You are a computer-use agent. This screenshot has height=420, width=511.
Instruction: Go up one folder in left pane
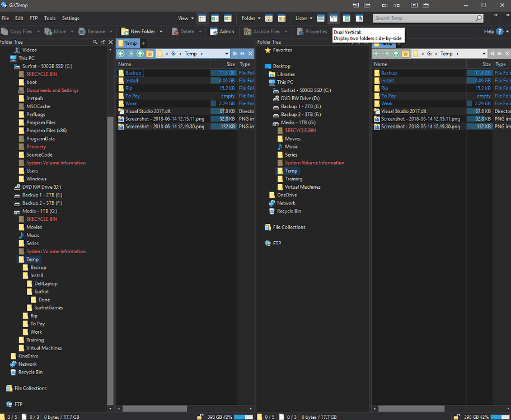pos(140,54)
